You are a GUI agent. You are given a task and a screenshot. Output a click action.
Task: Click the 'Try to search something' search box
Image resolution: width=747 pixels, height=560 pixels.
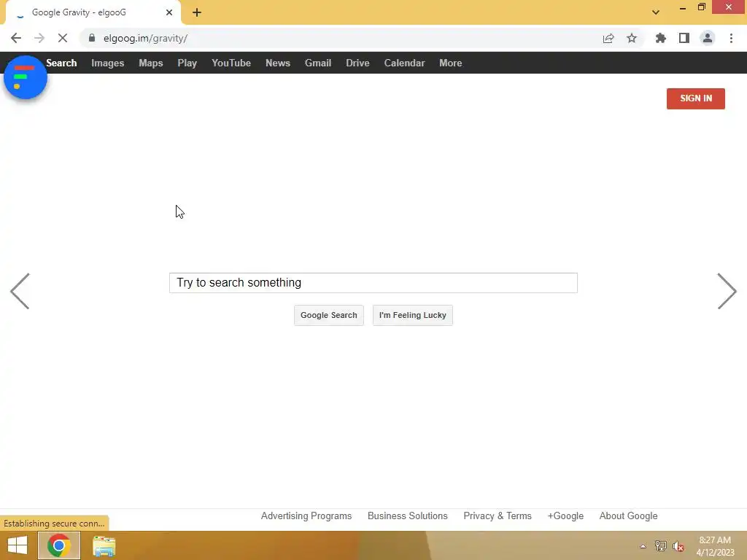click(373, 283)
